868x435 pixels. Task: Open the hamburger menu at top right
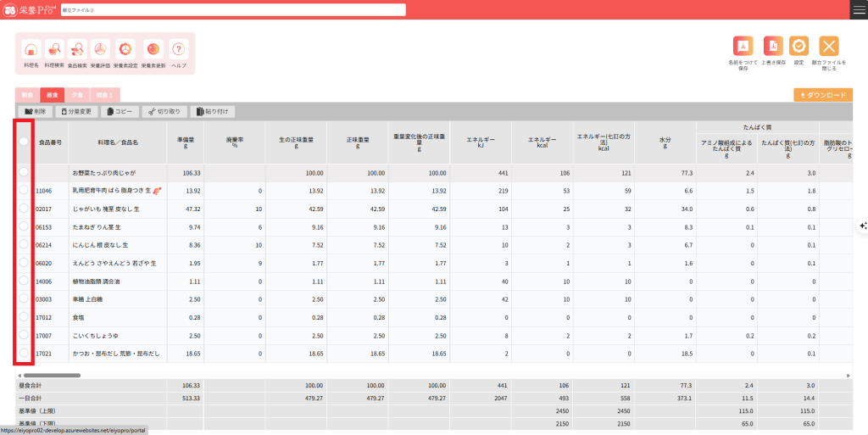(858, 9)
